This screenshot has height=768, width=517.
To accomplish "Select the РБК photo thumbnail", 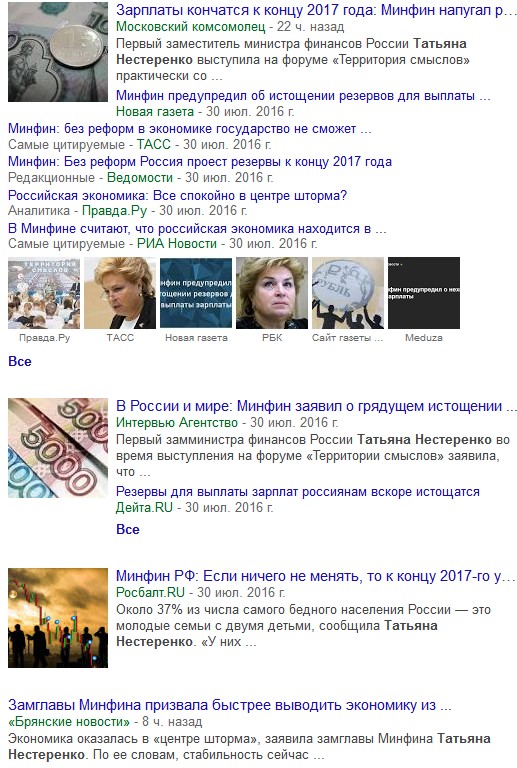I will [272, 293].
